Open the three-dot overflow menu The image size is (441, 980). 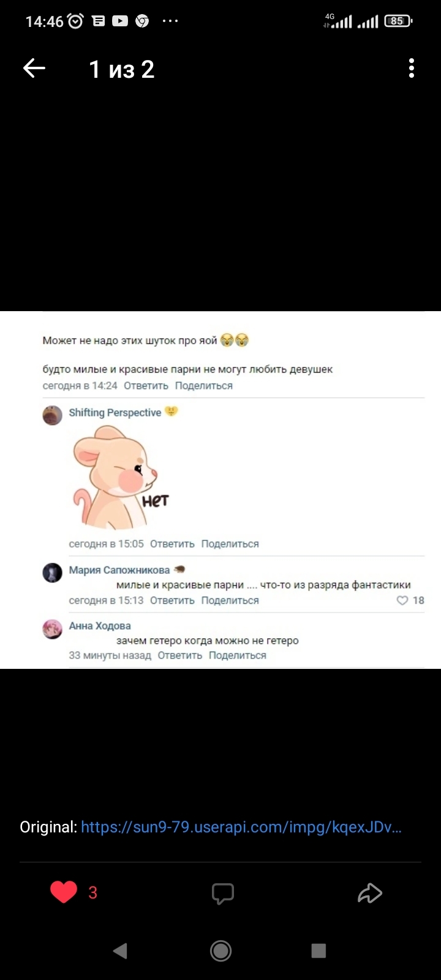pyautogui.click(x=412, y=69)
